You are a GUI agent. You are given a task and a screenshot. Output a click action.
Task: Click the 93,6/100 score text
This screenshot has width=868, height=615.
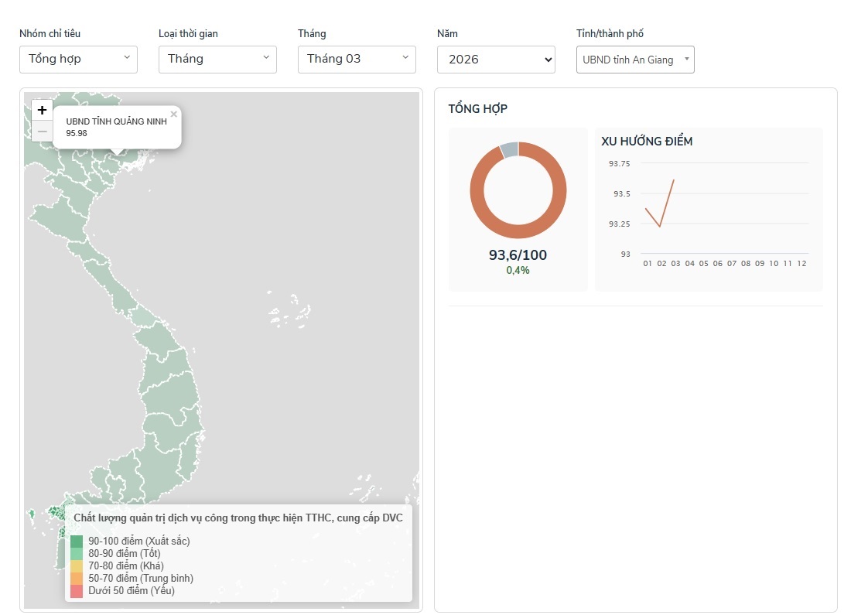point(518,255)
